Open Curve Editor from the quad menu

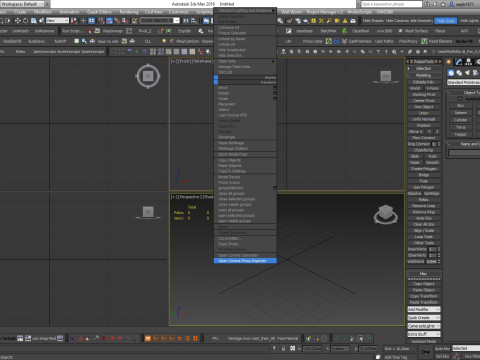coord(245,238)
